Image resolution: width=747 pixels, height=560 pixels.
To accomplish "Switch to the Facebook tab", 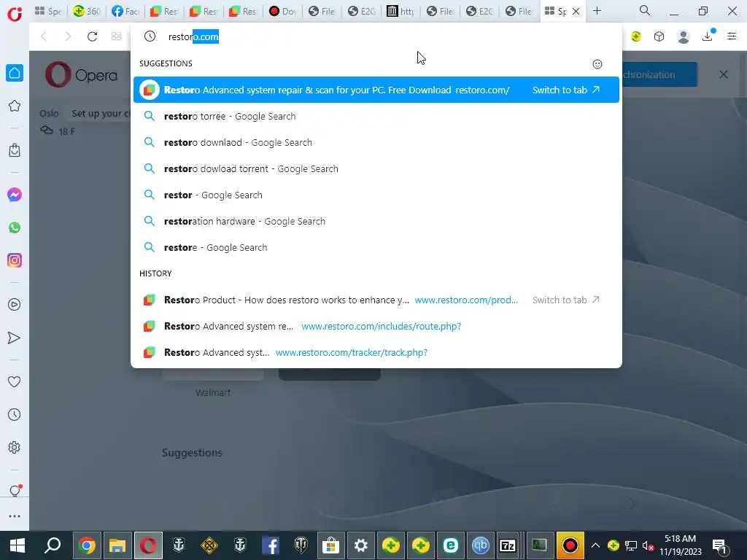I will click(x=125, y=11).
